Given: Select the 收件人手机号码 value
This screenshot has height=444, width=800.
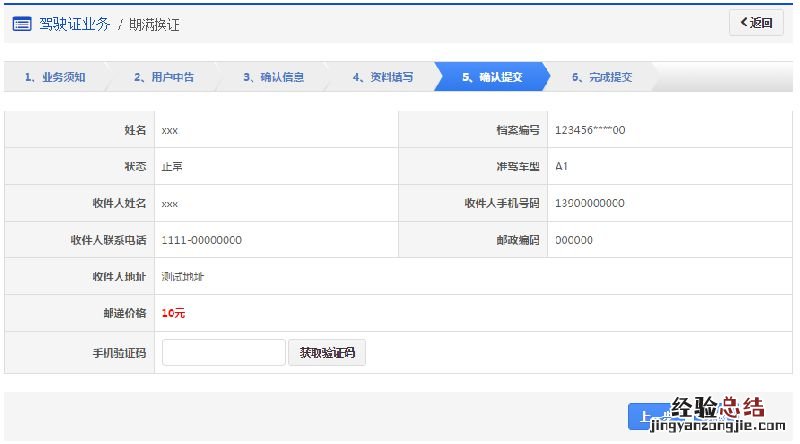Looking at the screenshot, I should [590, 203].
